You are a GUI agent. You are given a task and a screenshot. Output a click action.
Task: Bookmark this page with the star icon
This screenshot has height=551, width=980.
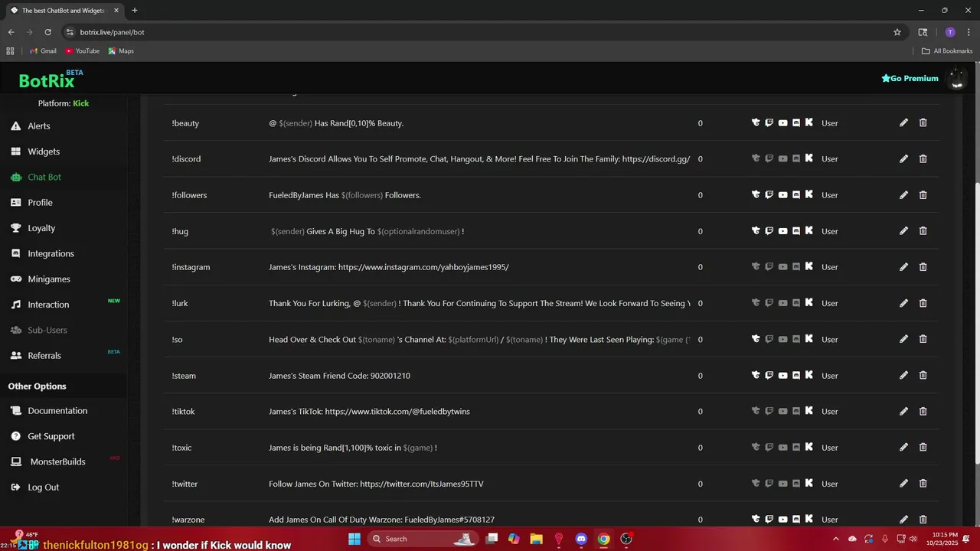click(897, 32)
